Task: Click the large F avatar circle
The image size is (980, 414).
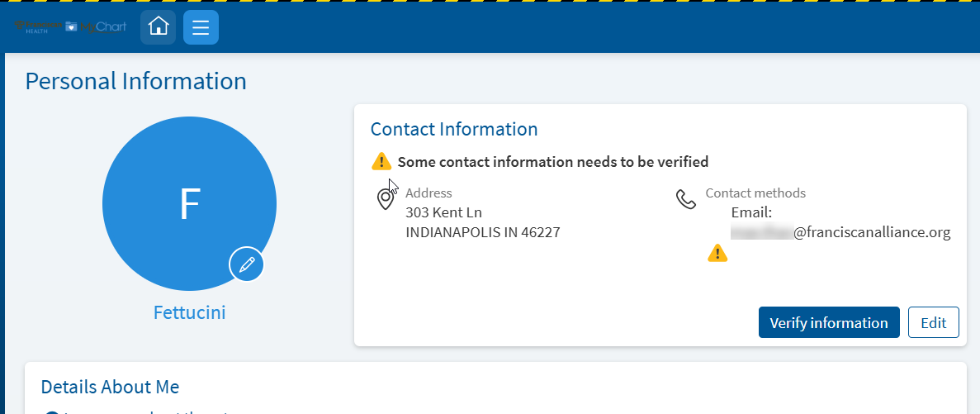Action: 189,204
